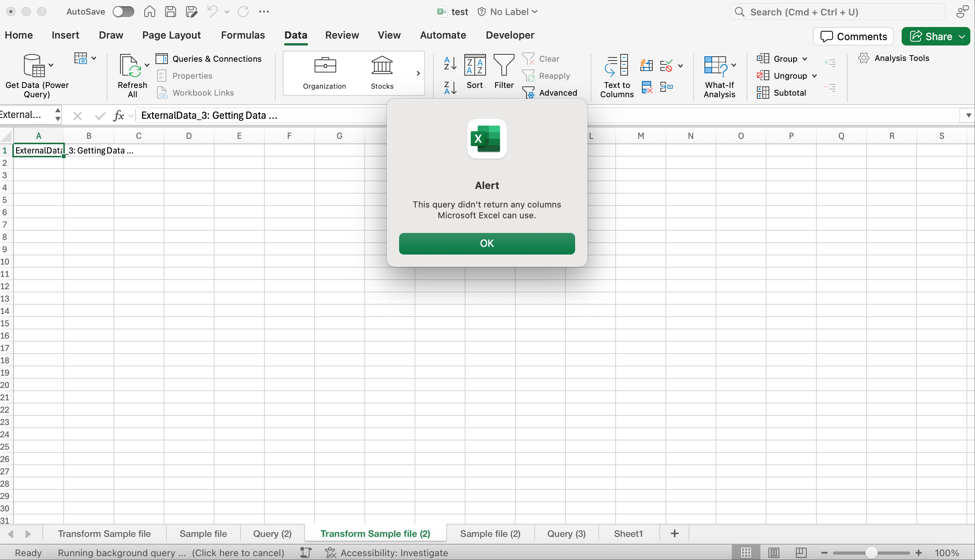The height and width of the screenshot is (560, 975).
Task: Switch to the Query (3) sheet tab
Action: [x=566, y=534]
